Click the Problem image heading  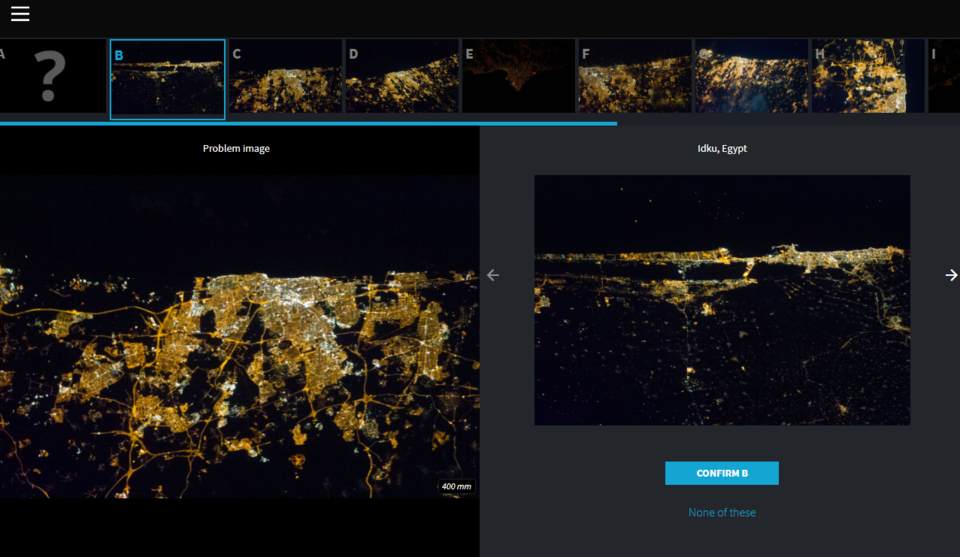click(236, 148)
